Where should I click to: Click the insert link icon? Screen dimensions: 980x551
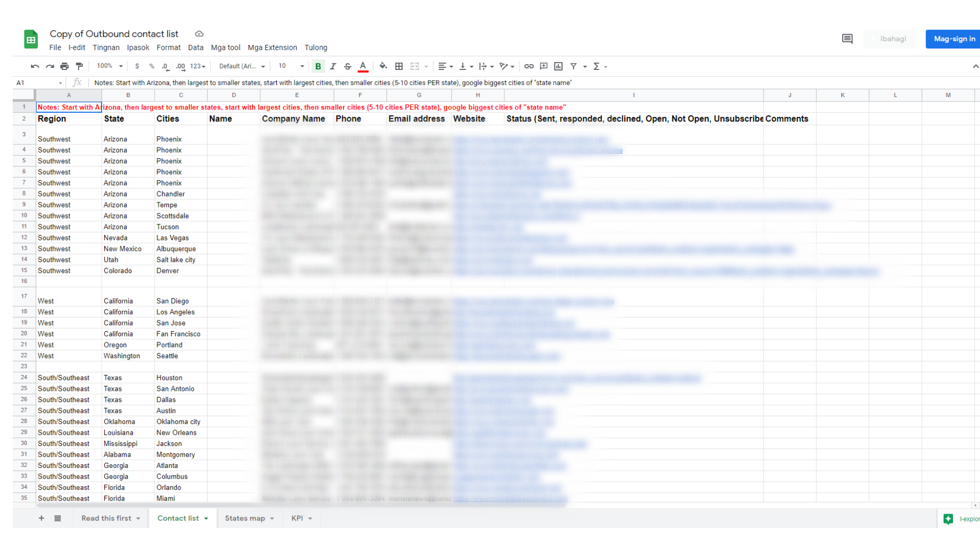(x=529, y=66)
